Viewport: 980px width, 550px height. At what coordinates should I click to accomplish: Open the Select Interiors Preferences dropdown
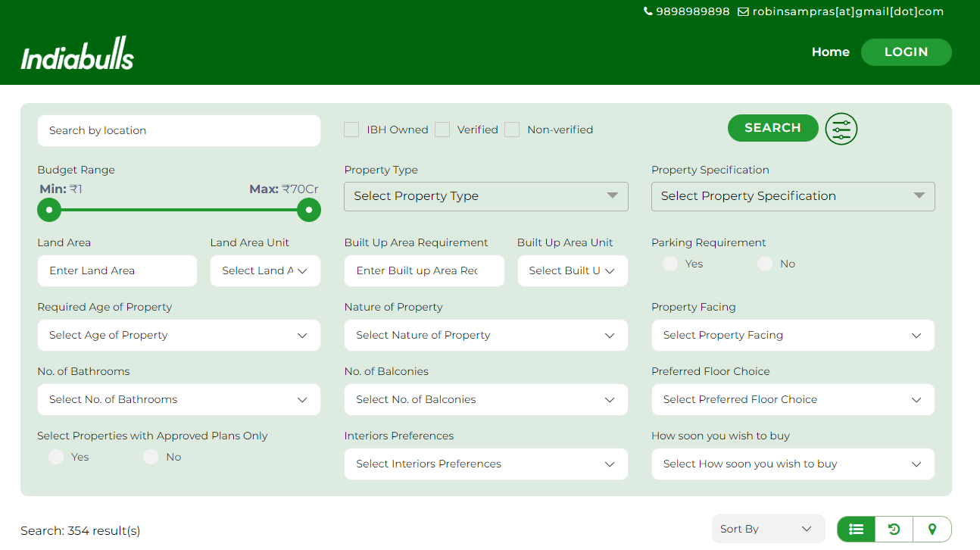[486, 464]
